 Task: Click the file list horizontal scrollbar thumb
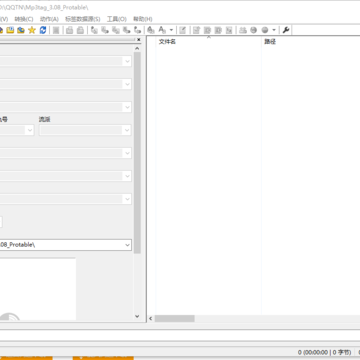tap(174, 319)
